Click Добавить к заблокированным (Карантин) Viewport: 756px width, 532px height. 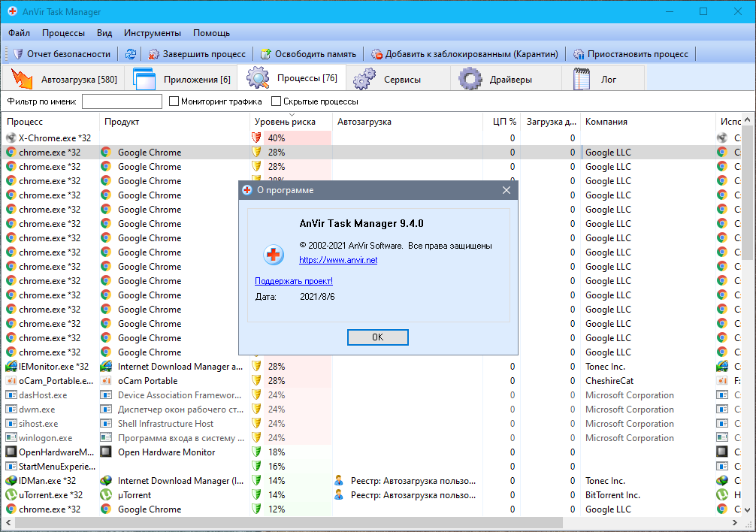point(464,54)
